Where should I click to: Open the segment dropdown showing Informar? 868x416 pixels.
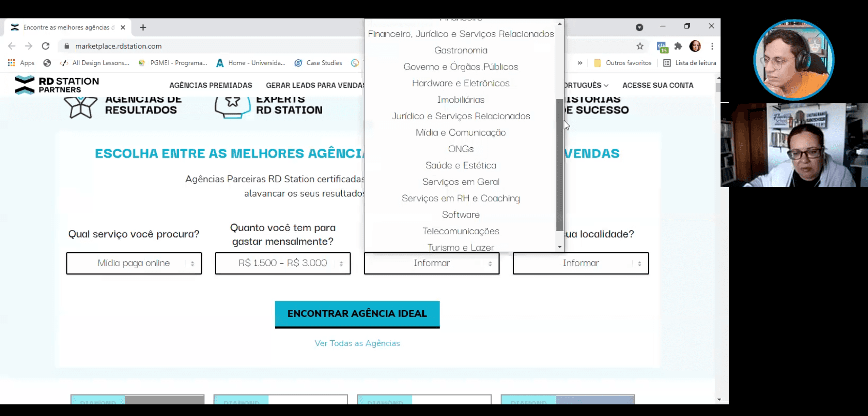432,263
